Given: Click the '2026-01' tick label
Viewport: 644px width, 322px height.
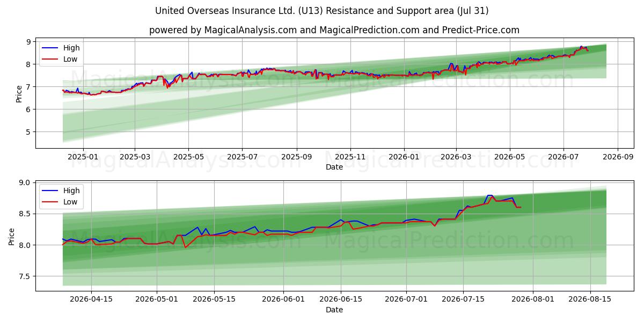Looking at the screenshot, I should coord(404,157).
